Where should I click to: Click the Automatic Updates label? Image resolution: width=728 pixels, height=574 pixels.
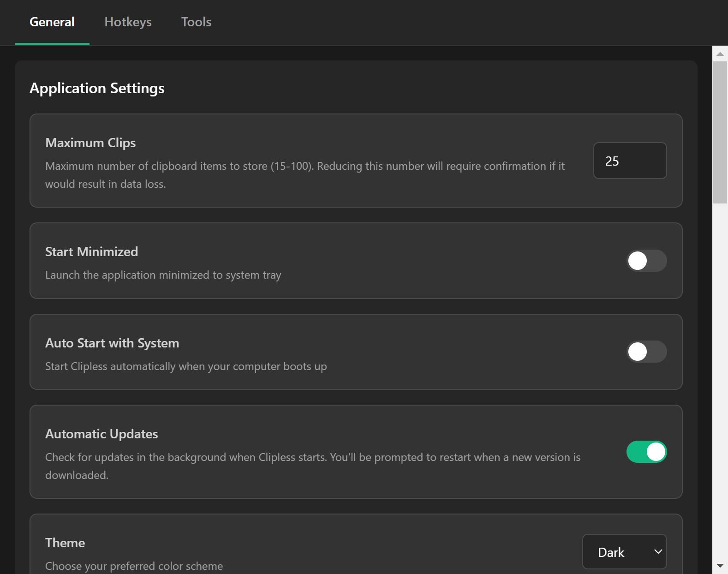coord(101,434)
